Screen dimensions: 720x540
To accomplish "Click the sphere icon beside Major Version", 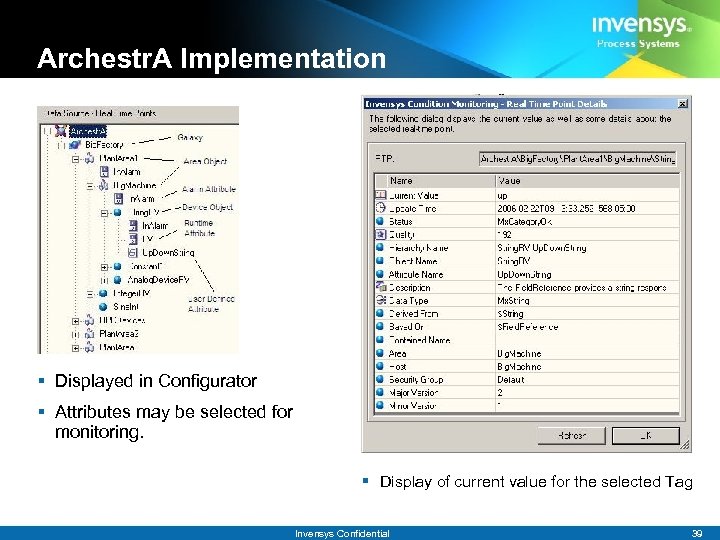I will (380, 392).
